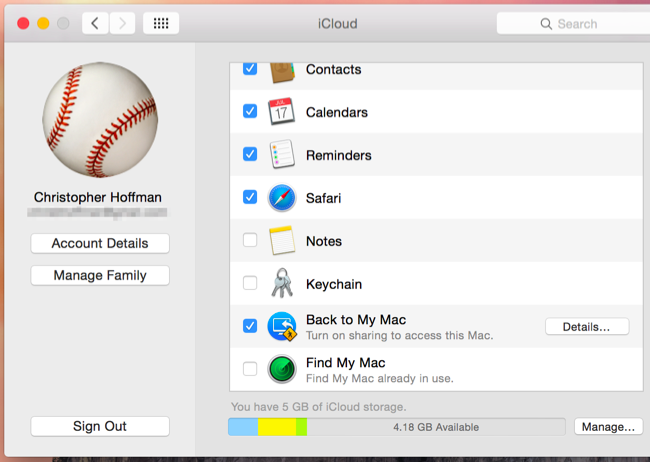Enable the Keychain checkbox

(250, 284)
